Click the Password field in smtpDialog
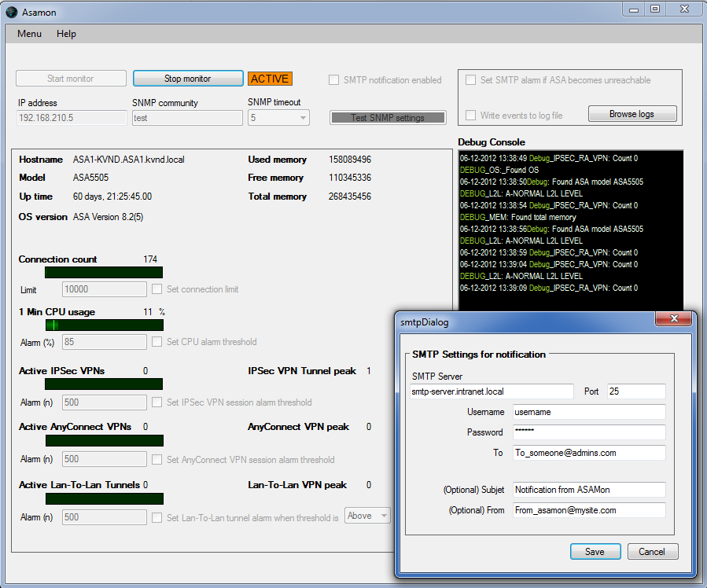This screenshot has width=707, height=588. click(589, 432)
